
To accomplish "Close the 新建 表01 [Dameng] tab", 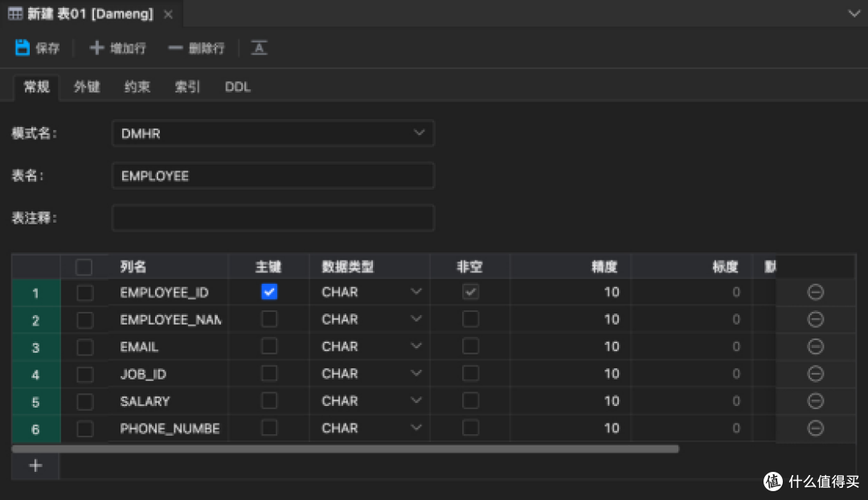I will pyautogui.click(x=168, y=14).
